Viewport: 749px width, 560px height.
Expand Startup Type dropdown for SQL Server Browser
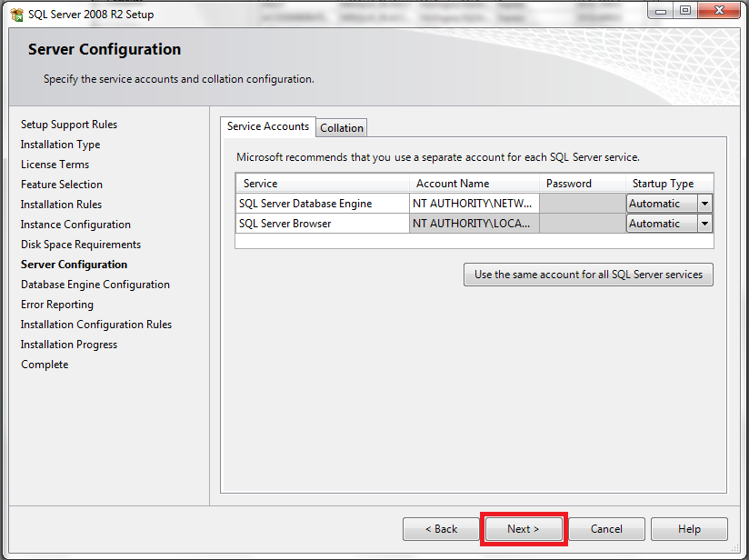[704, 224]
